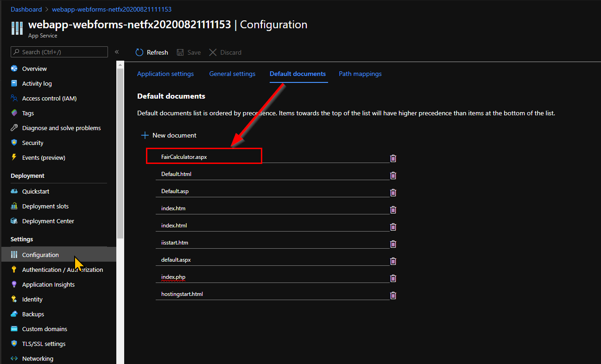Remove the Default.asp entry via trash icon
The width and height of the screenshot is (601, 364).
(393, 193)
